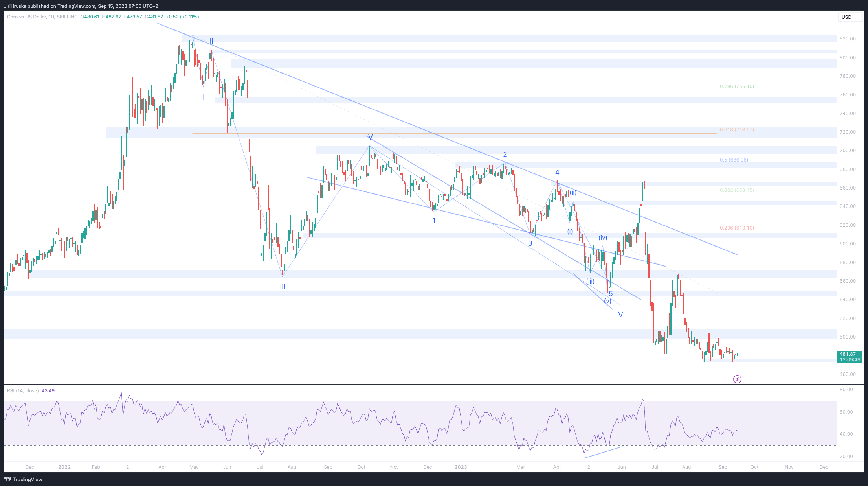Click the Corn vs US Dollar symbol title

(x=26, y=17)
